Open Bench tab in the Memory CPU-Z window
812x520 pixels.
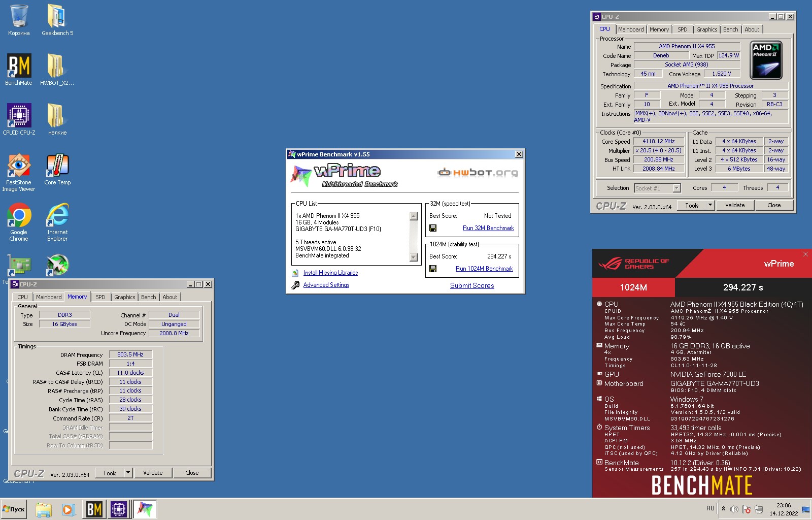[149, 297]
